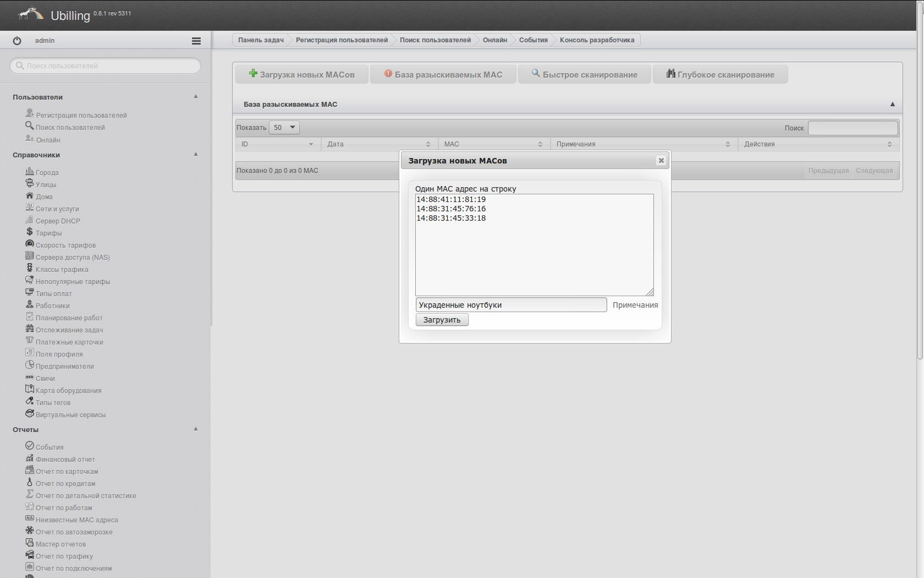Collapse the База разыскиваемых MAC panel
The image size is (924, 578).
(x=892, y=104)
